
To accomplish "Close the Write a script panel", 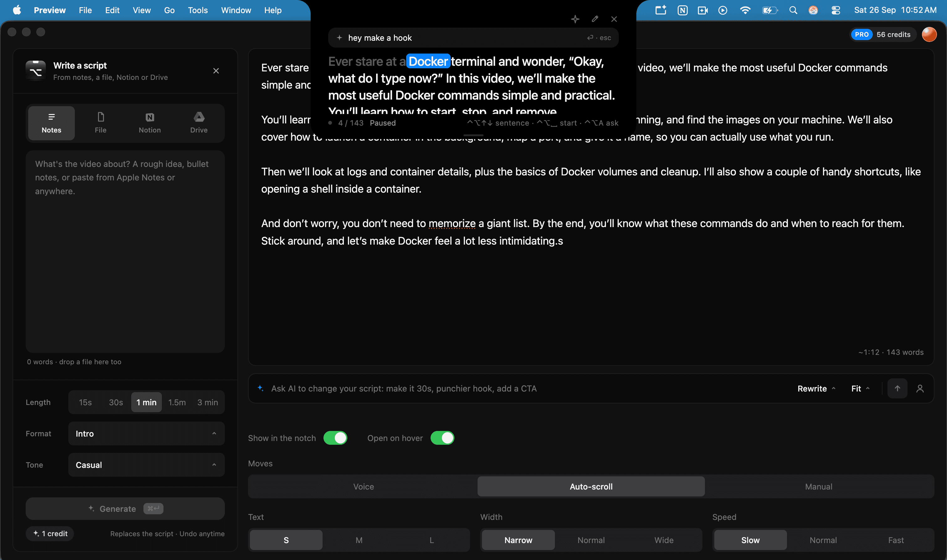I will [216, 70].
